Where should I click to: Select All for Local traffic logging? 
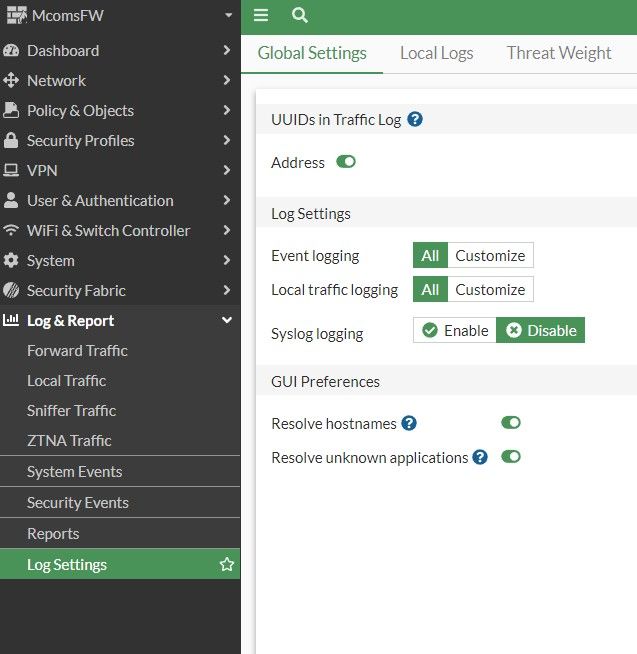point(430,290)
